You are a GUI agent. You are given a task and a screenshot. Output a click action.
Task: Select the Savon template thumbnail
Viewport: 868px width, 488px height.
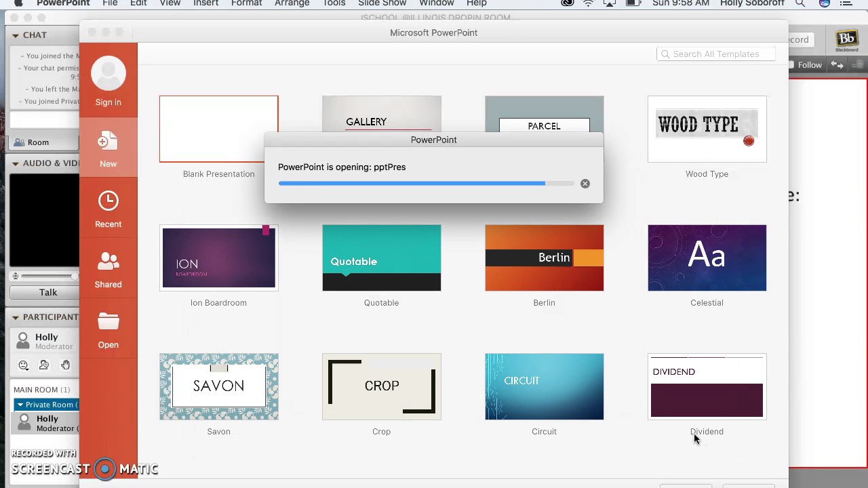coord(218,386)
